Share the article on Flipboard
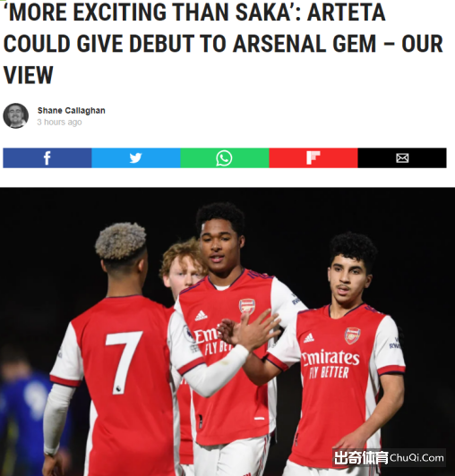455x476 pixels. pos(313,157)
